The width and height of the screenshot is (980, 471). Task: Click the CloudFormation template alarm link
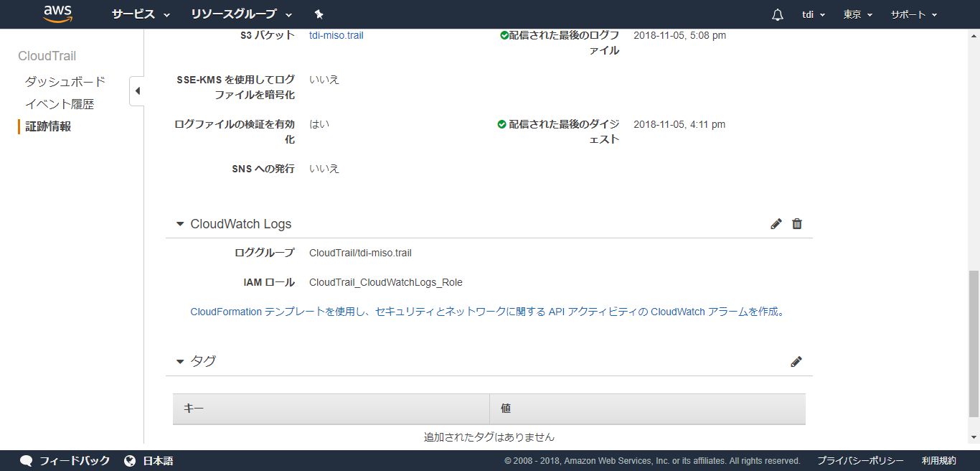click(x=488, y=312)
